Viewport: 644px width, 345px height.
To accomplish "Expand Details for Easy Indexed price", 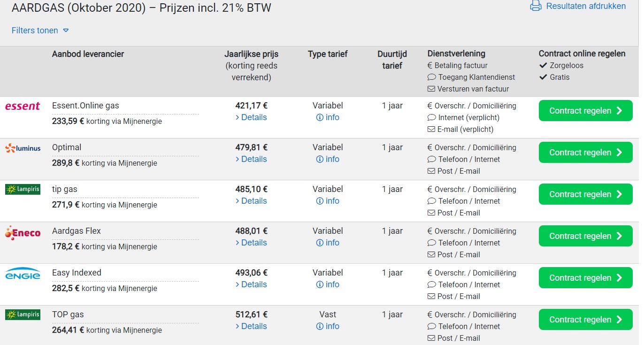I will pos(251,284).
